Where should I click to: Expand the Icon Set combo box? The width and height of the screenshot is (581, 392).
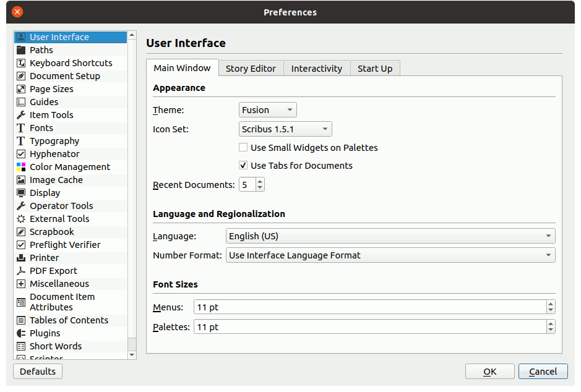(285, 129)
